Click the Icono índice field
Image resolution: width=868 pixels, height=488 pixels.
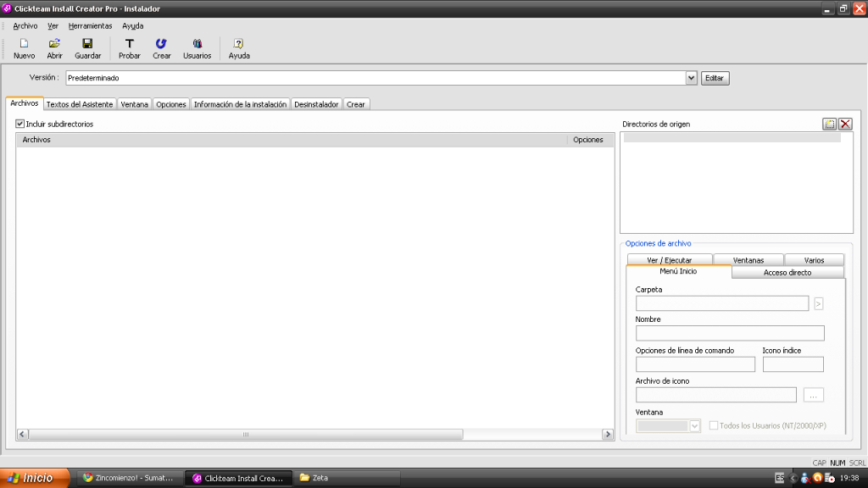[793, 364]
